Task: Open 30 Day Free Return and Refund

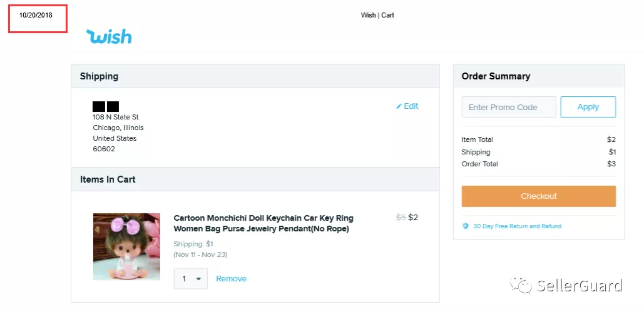Action: [517, 226]
